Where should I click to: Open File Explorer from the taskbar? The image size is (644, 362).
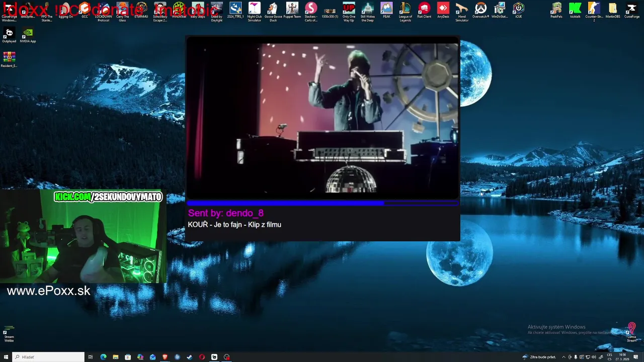click(x=115, y=357)
